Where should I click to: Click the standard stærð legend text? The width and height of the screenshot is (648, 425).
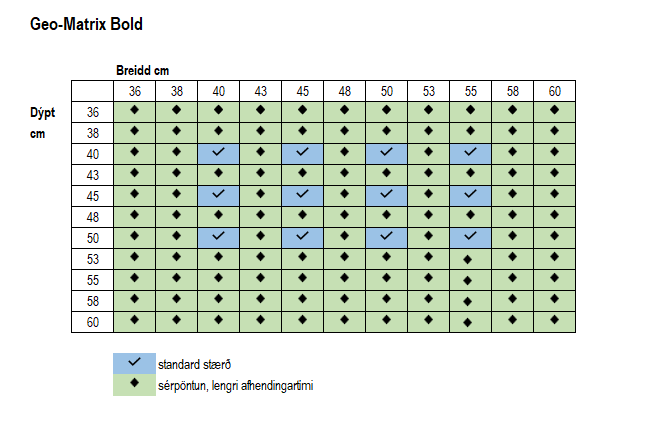pos(192,363)
